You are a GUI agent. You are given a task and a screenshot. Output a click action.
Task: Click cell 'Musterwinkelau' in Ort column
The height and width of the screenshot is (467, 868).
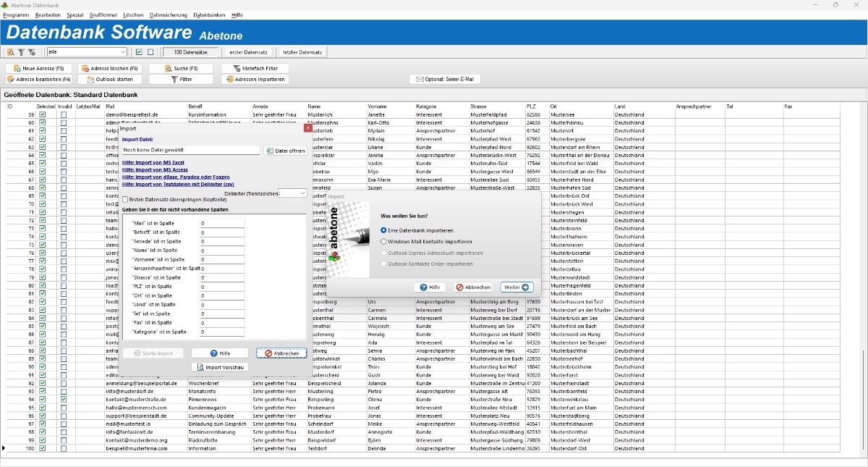click(569, 400)
